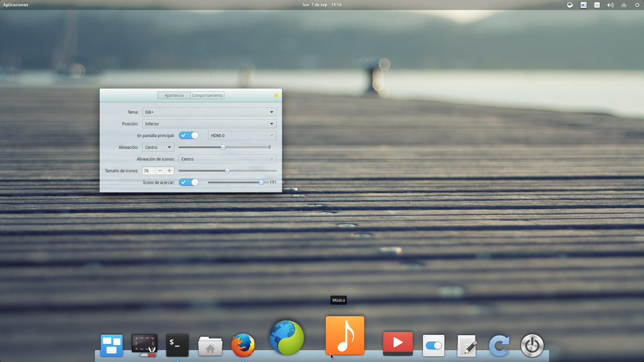Click the Ícono de acercar zoom slider
The height and width of the screenshot is (362, 644).
tap(238, 182)
